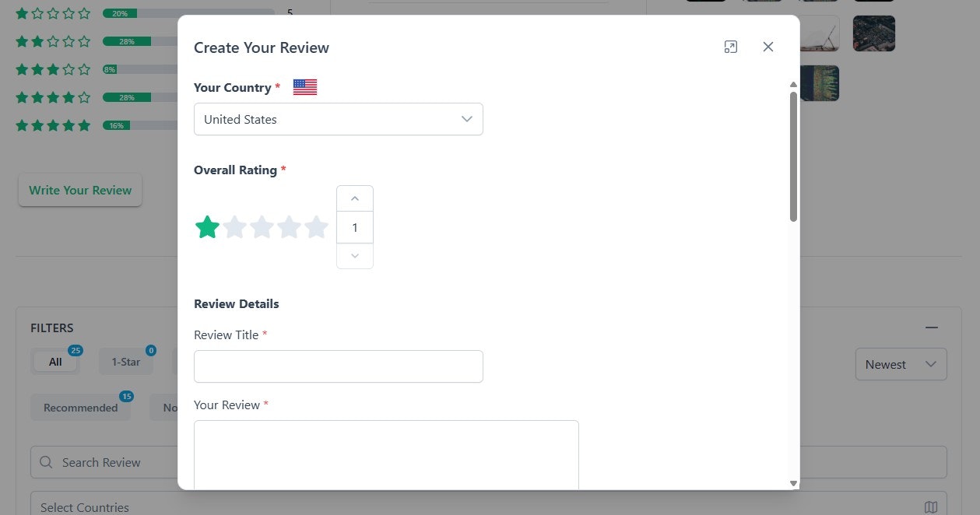The image size is (980, 515).
Task: Open the United States country dropdown
Action: coord(338,119)
